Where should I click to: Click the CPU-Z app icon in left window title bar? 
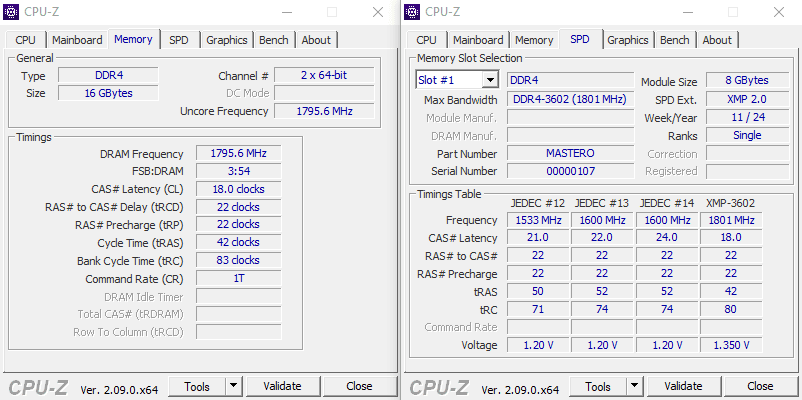[11, 12]
